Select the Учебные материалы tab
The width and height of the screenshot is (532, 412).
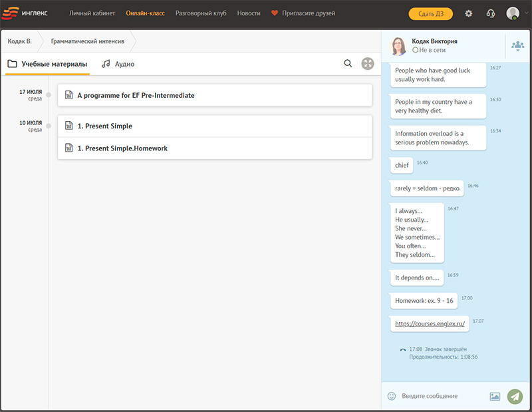47,64
